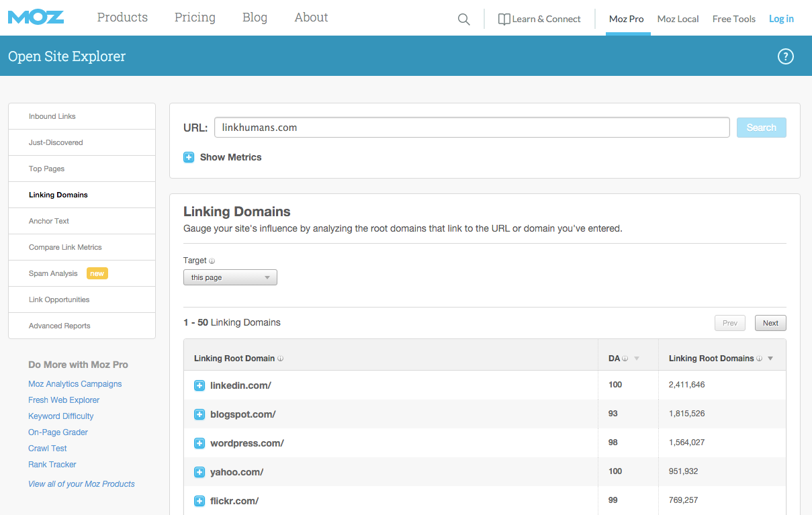Switch to the Moz Local tab
The height and width of the screenshot is (515, 812).
[678, 19]
